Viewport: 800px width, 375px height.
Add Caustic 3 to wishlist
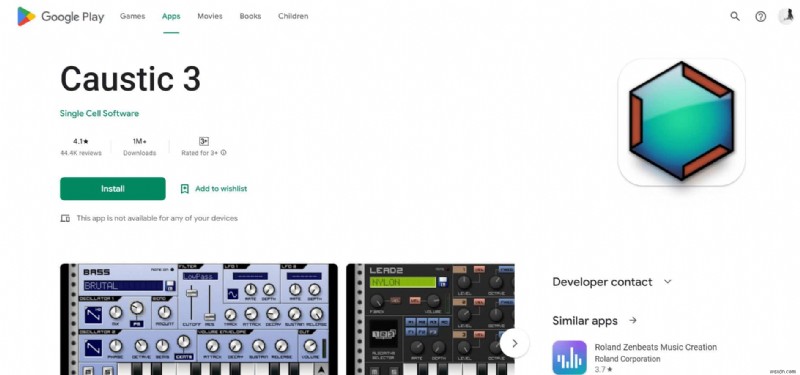point(214,189)
